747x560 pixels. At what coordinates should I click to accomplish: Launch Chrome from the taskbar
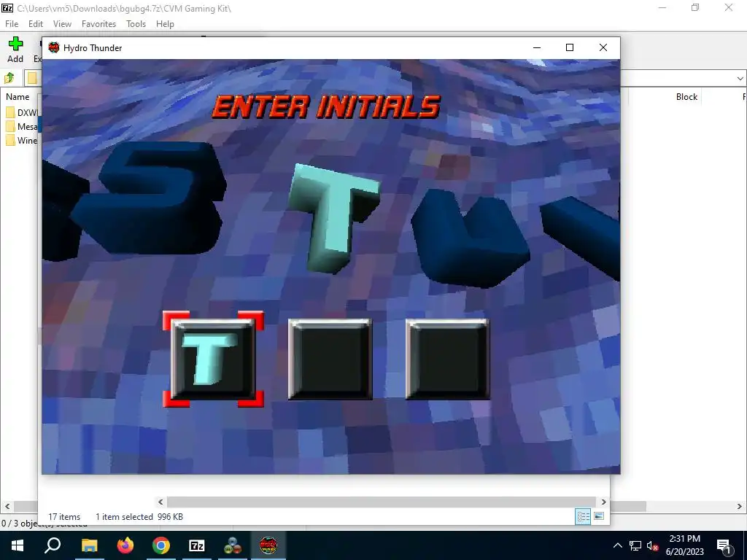pos(161,545)
